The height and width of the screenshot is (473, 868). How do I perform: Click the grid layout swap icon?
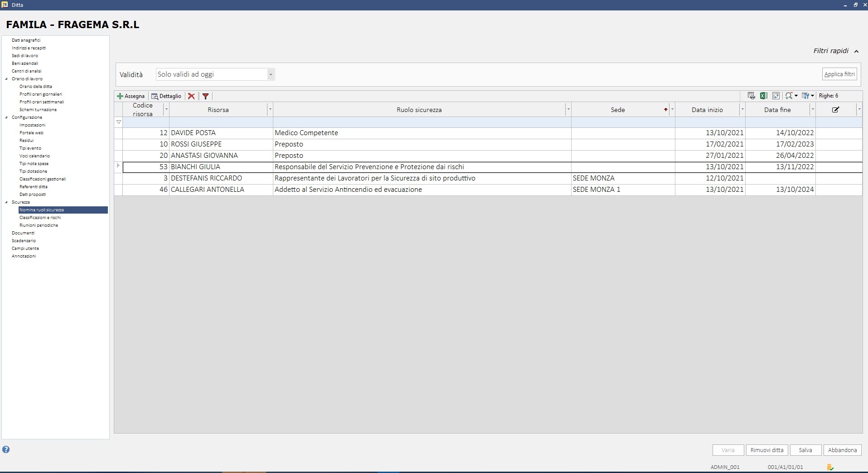[776, 96]
